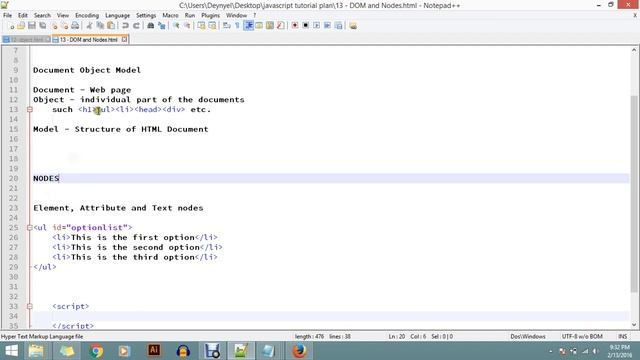Toggle synchronized horizontal scrolling

pos(212,26)
